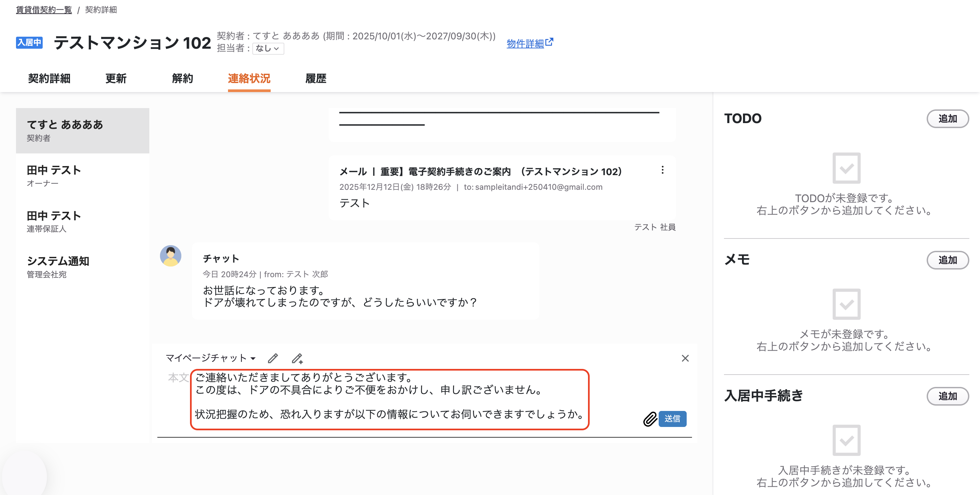Click the paperclip attachment icon

[650, 419]
